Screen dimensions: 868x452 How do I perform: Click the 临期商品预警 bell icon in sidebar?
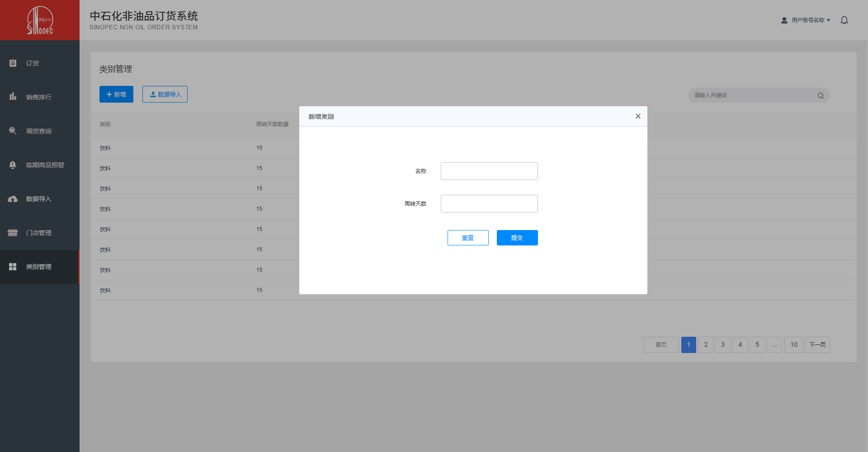coord(13,165)
